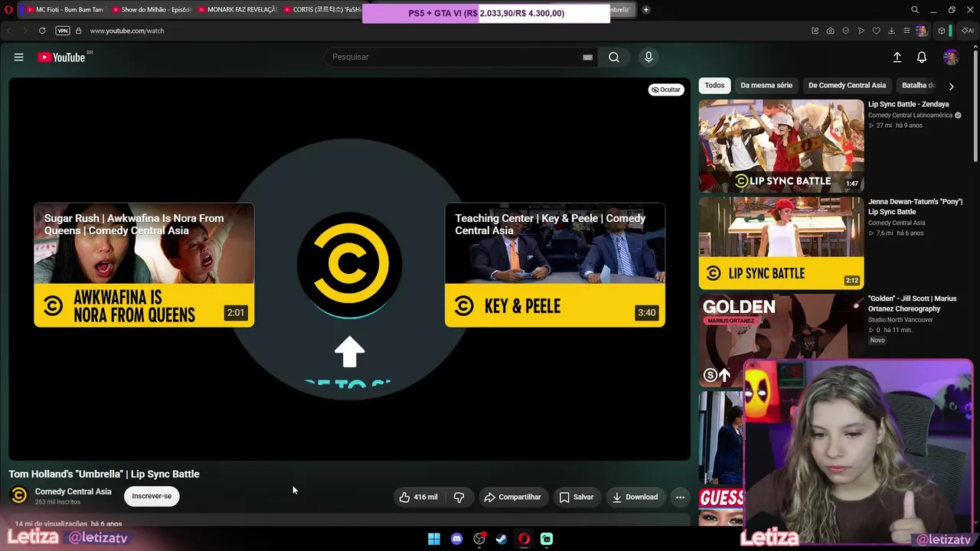This screenshot has height=551, width=980.
Task: Hide the end screen with Ocultar
Action: pos(665,90)
